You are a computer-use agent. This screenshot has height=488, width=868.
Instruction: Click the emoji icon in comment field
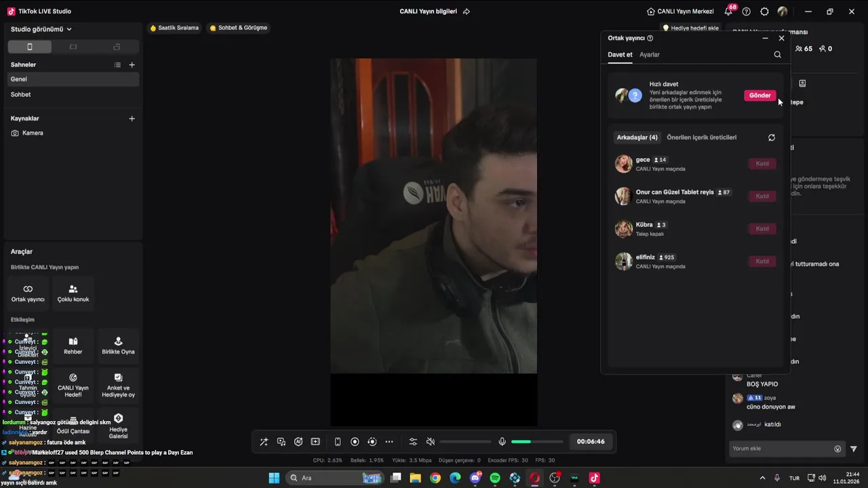tap(837, 449)
